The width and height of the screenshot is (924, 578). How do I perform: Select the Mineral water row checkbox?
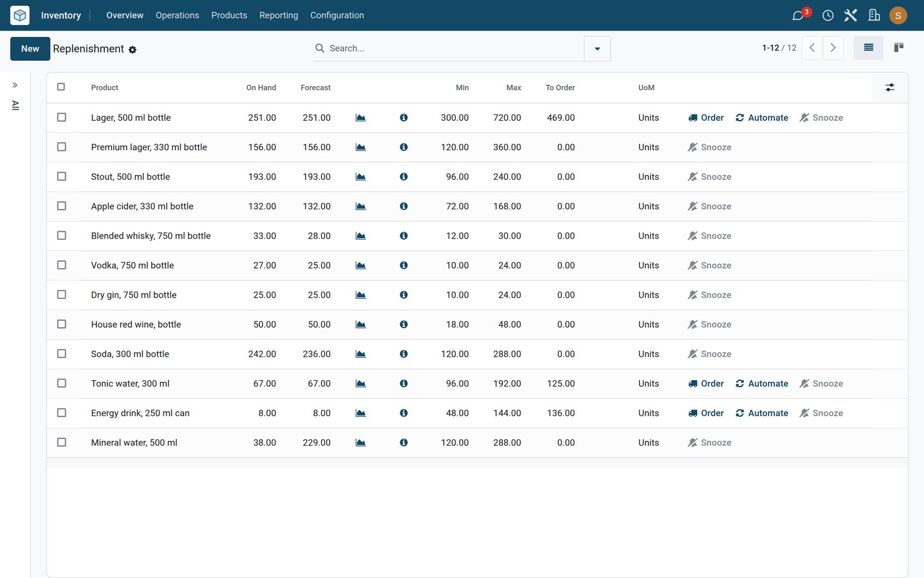point(62,442)
